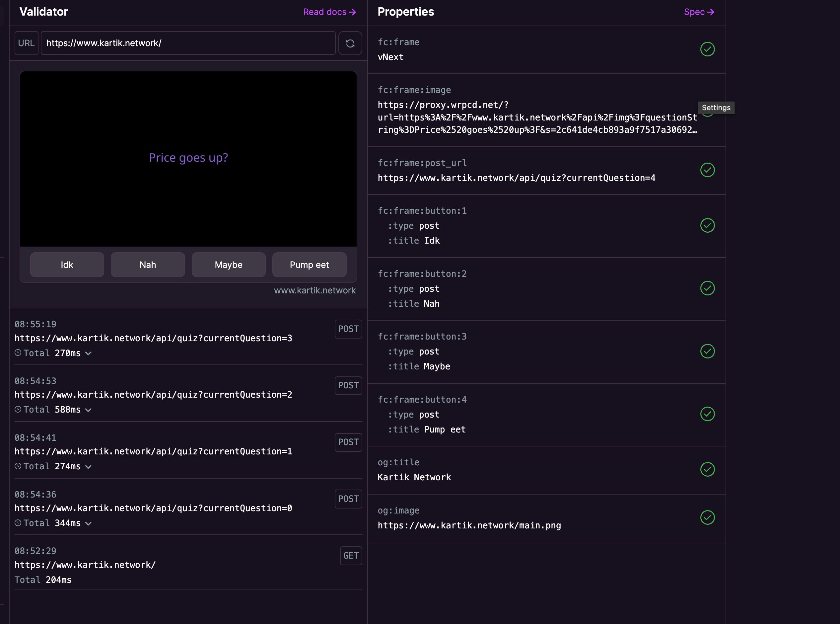Click the og:image main.png URL value

click(469, 525)
